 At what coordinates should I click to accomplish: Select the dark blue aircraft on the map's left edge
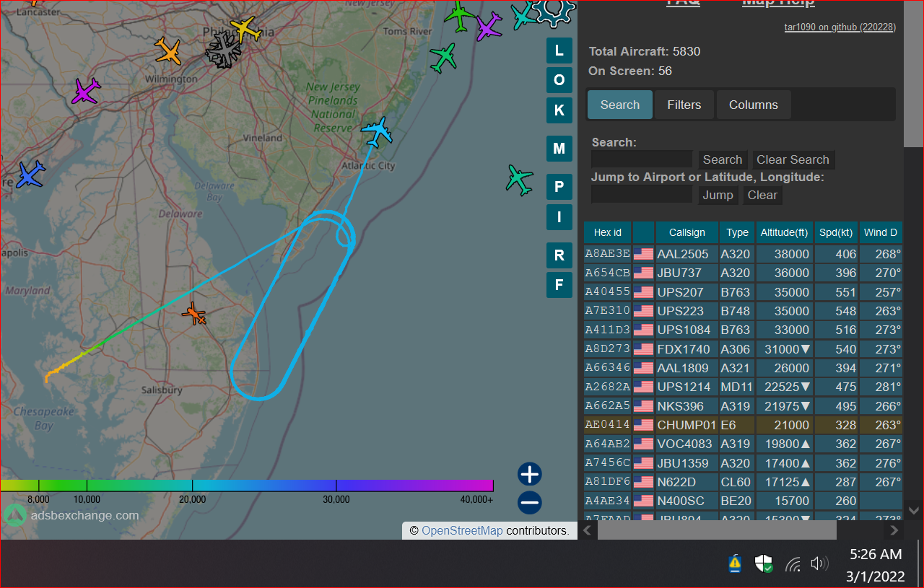tap(30, 175)
